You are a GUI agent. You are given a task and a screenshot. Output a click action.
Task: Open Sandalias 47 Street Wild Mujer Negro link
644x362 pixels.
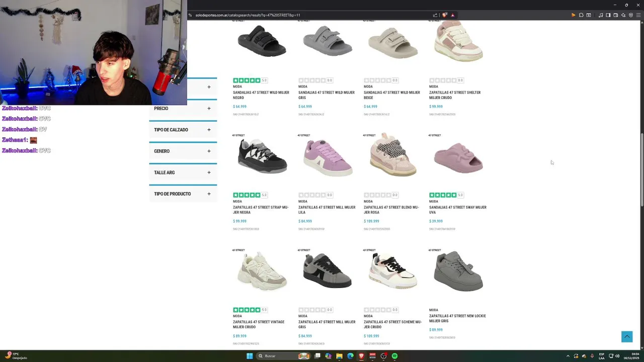[261, 95]
